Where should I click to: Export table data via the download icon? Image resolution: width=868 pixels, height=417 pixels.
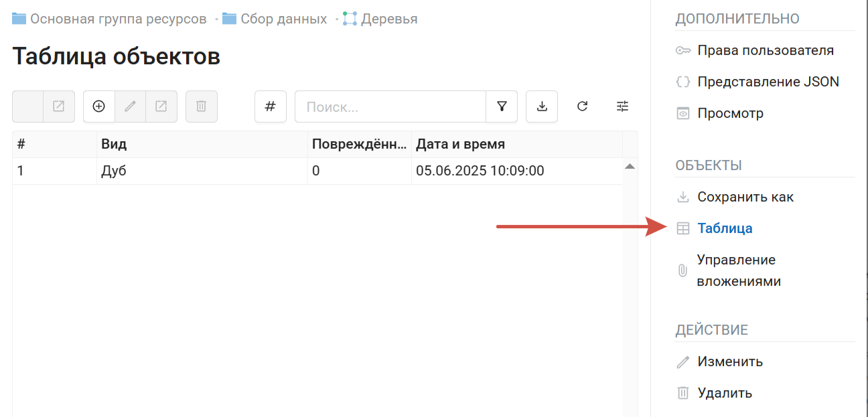[x=542, y=106]
